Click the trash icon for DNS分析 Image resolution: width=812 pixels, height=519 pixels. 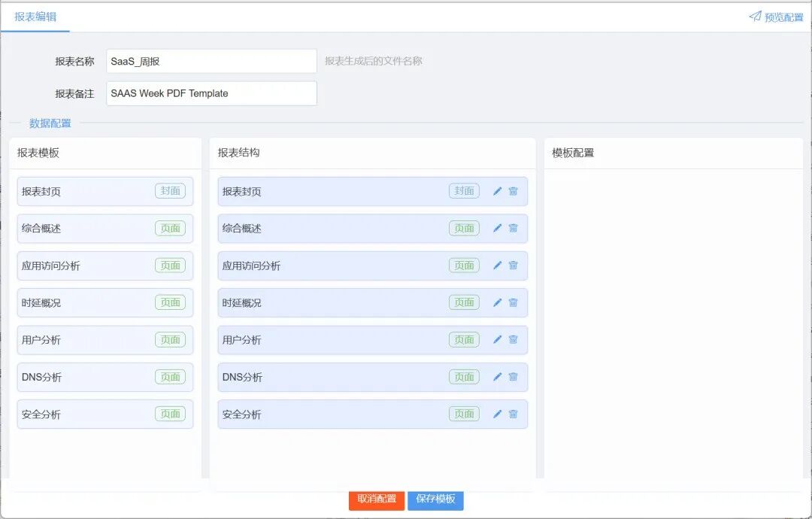point(513,377)
